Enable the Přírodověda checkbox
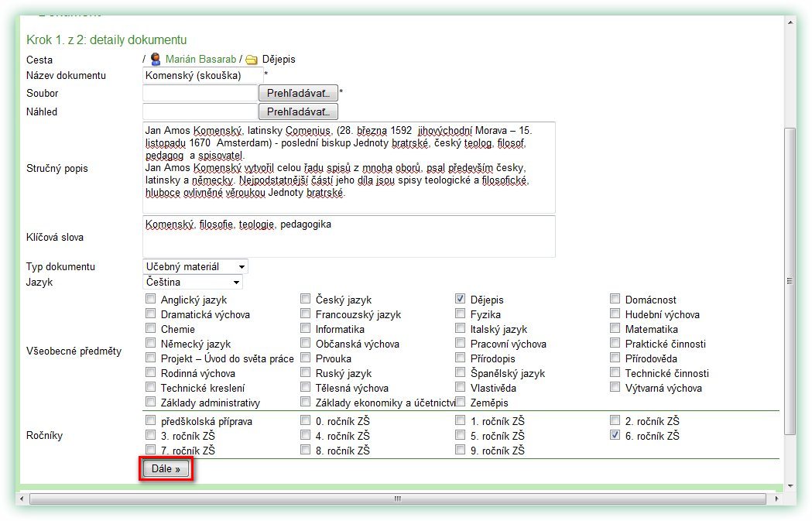The height and width of the screenshot is (521, 812). 615,358
